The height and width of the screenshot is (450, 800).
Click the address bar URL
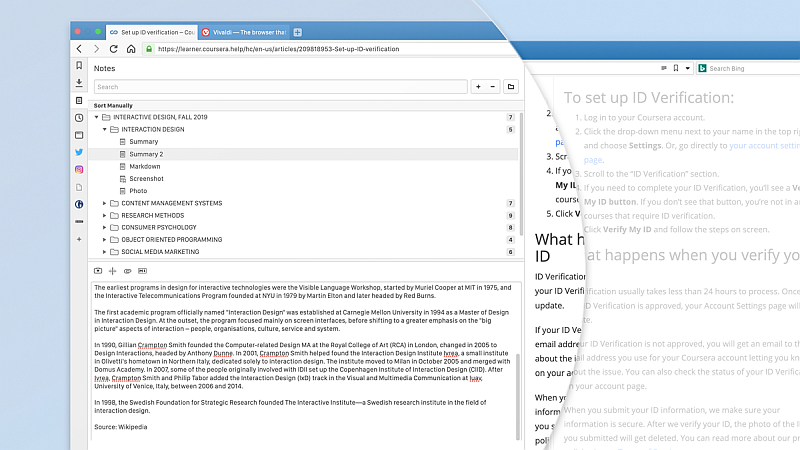point(279,49)
